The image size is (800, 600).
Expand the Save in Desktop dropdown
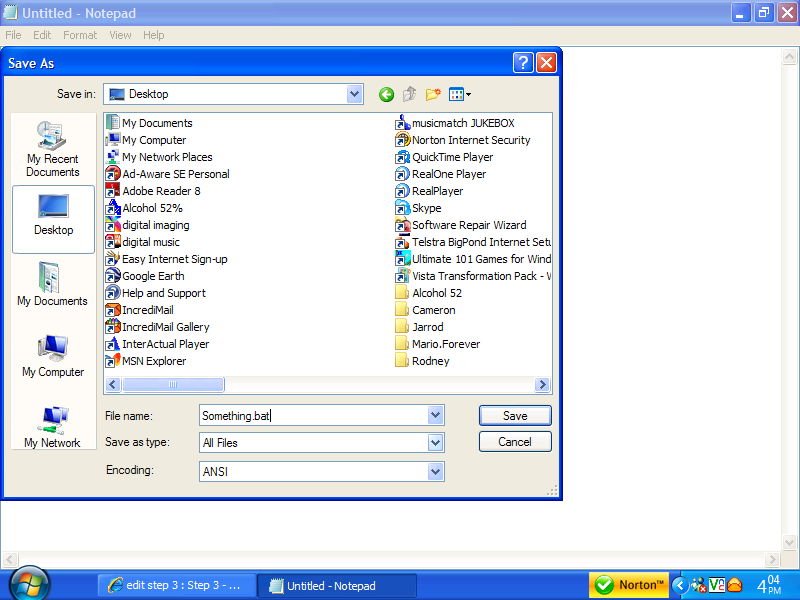click(x=354, y=94)
